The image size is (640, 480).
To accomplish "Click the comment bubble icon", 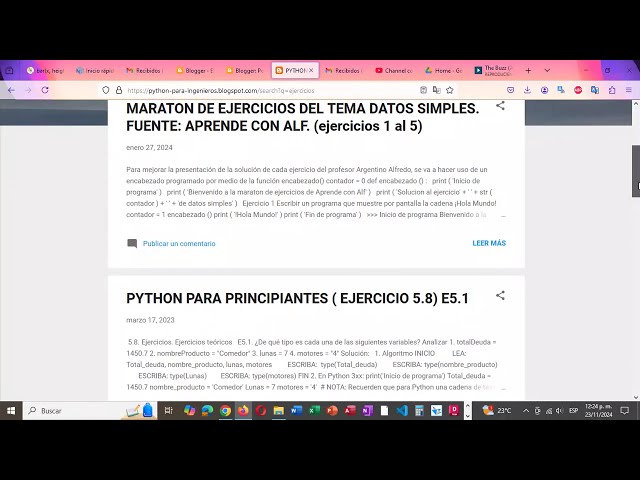I will [132, 244].
